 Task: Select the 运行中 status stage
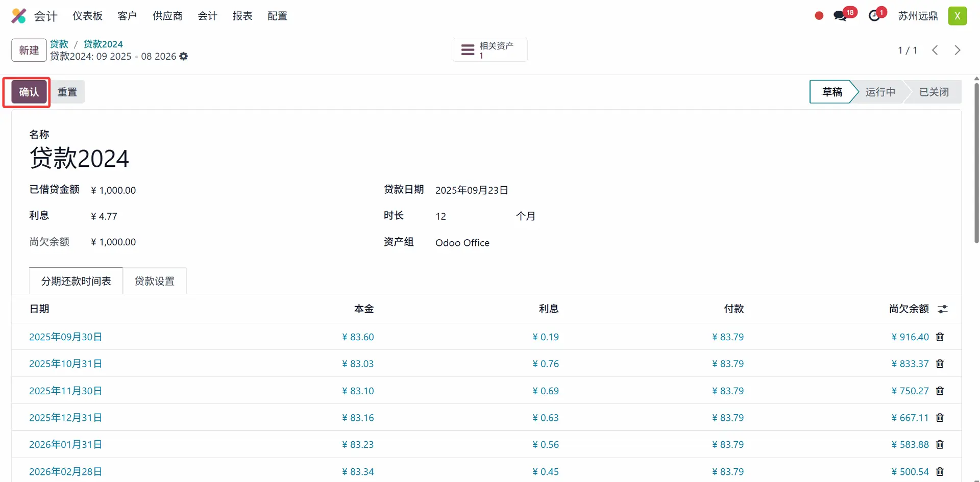[880, 92]
